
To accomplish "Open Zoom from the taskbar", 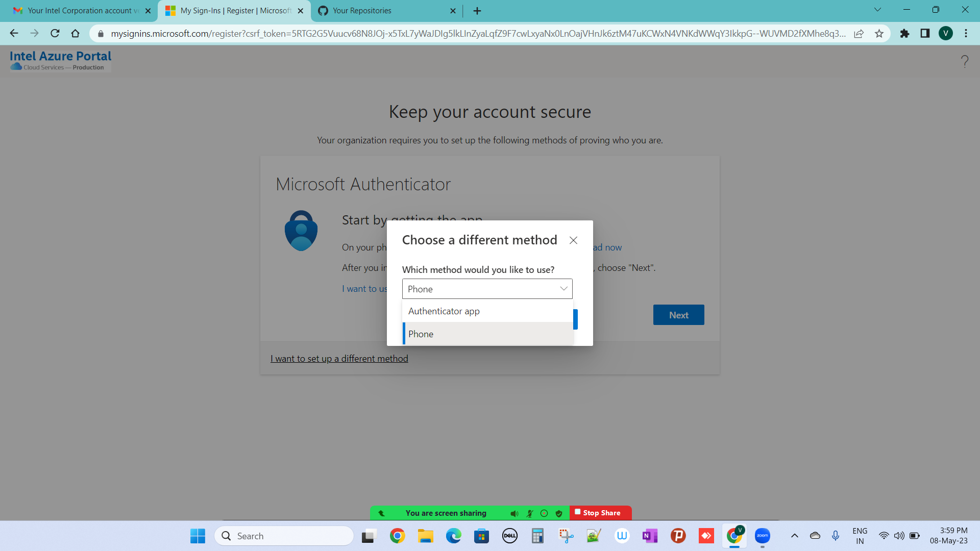I will coord(762,536).
